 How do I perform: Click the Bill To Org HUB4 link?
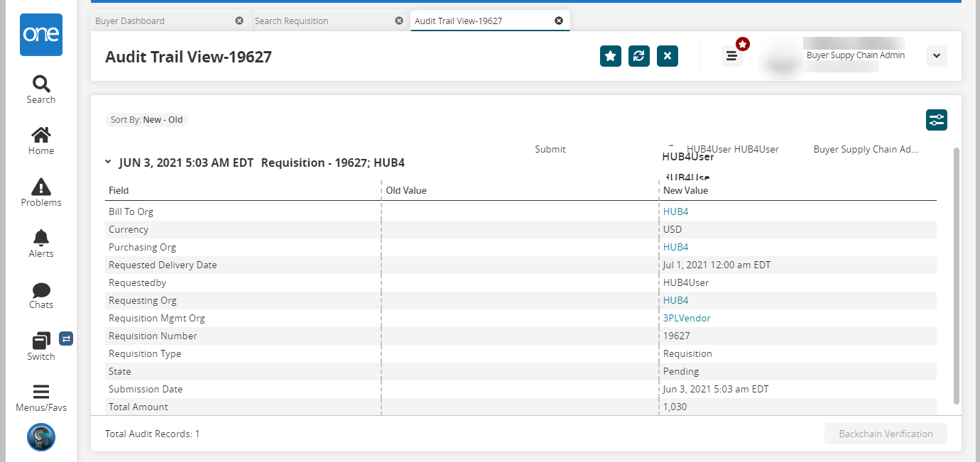(x=675, y=212)
